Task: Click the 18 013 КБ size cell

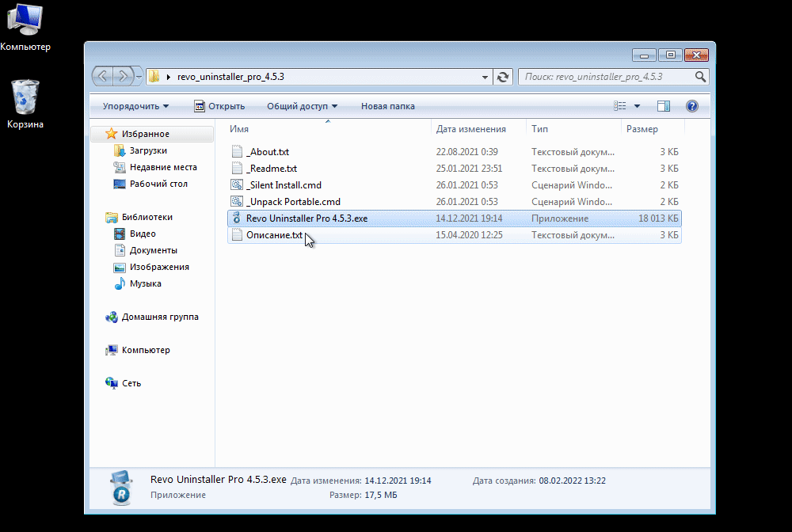Action: [x=658, y=218]
